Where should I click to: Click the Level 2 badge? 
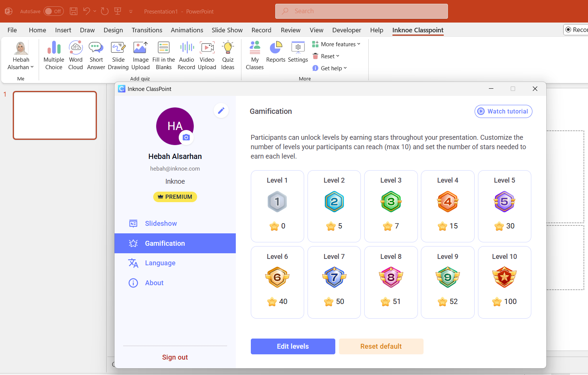pyautogui.click(x=334, y=202)
